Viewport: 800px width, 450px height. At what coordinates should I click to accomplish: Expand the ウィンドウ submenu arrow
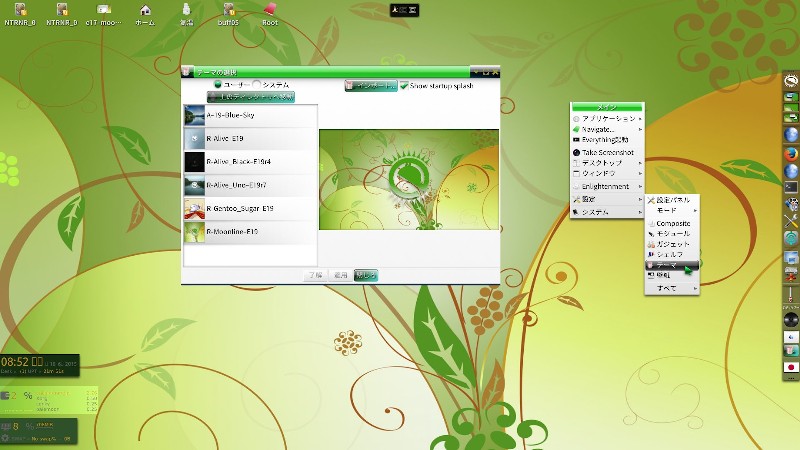(640, 173)
